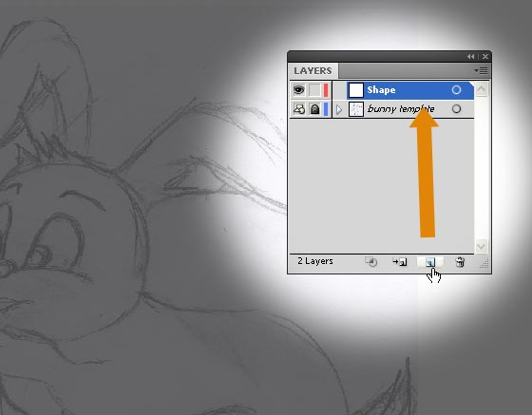Click the panel resize grip corner

coord(484,264)
